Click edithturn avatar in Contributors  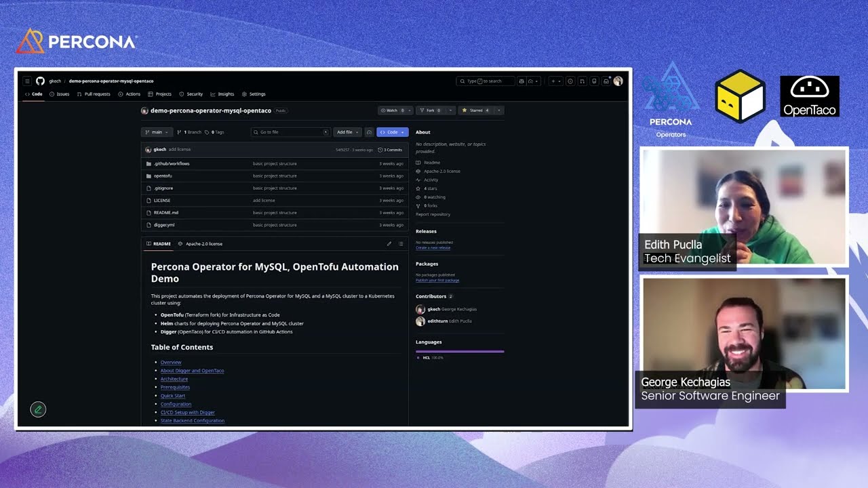click(x=420, y=321)
